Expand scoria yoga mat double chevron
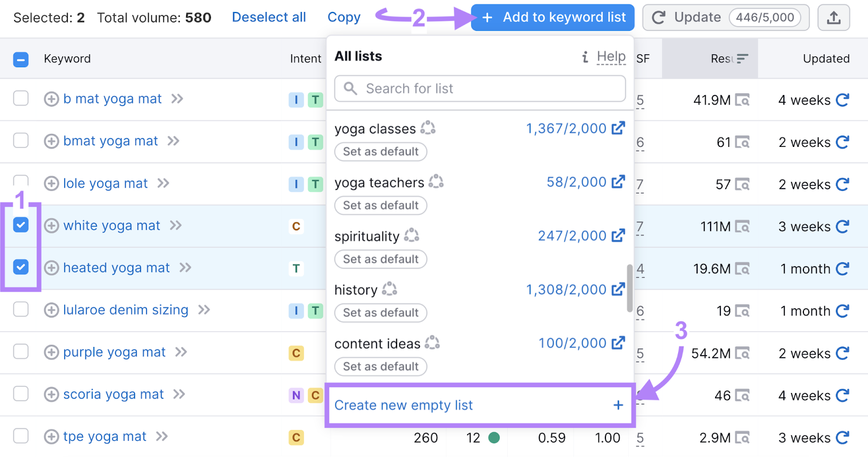 click(x=179, y=394)
